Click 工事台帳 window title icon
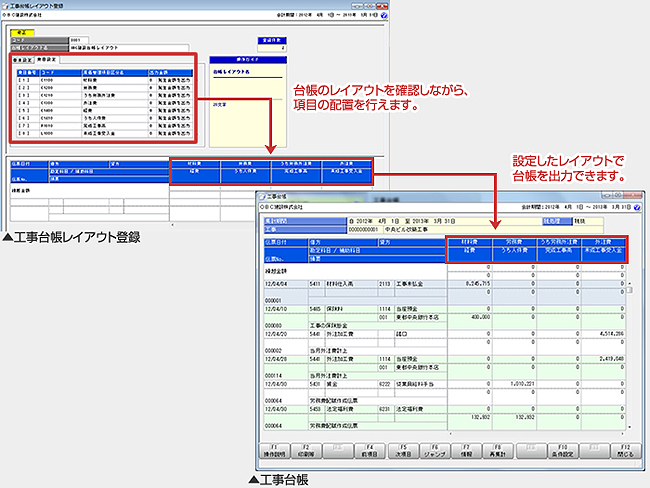650x488 pixels. pyautogui.click(x=262, y=197)
